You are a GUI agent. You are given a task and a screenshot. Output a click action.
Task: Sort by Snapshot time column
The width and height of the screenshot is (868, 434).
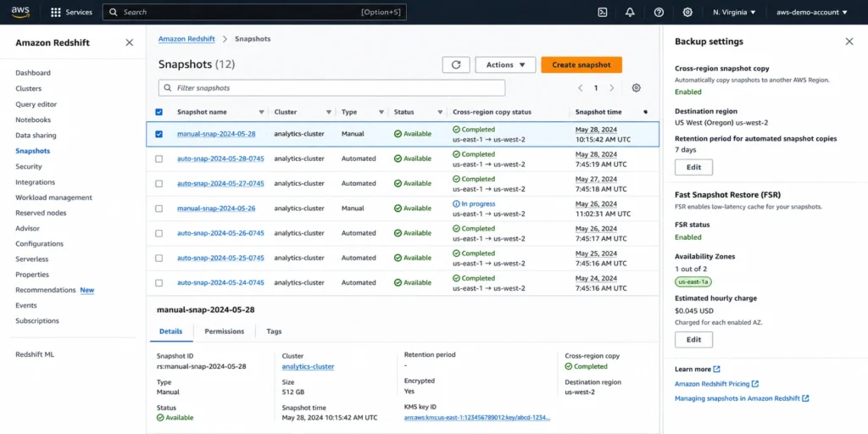coord(598,112)
